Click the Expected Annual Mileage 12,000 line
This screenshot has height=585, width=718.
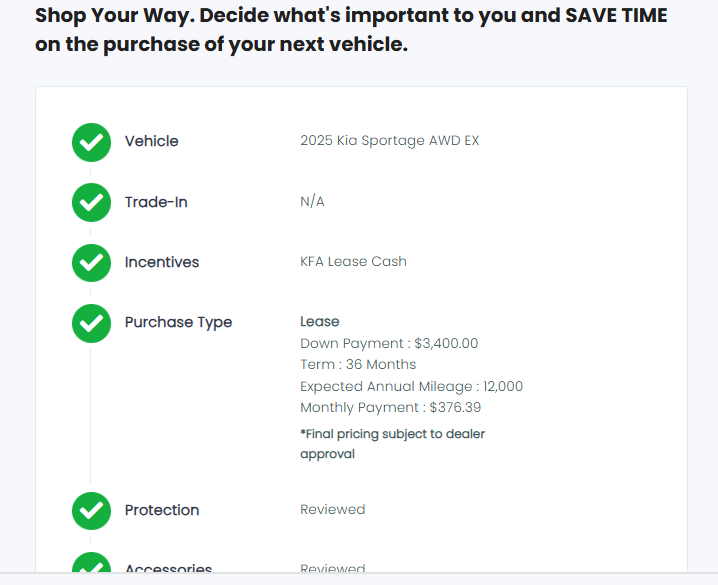point(411,386)
